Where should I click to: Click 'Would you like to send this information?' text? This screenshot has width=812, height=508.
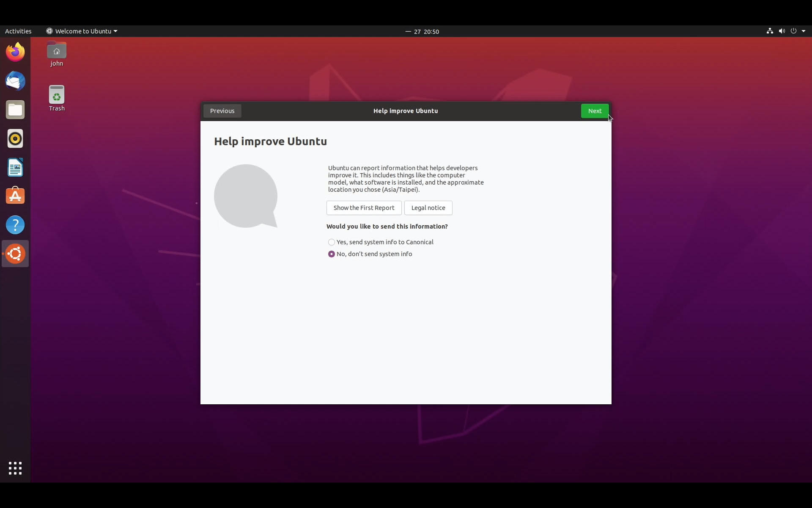[387, 226]
